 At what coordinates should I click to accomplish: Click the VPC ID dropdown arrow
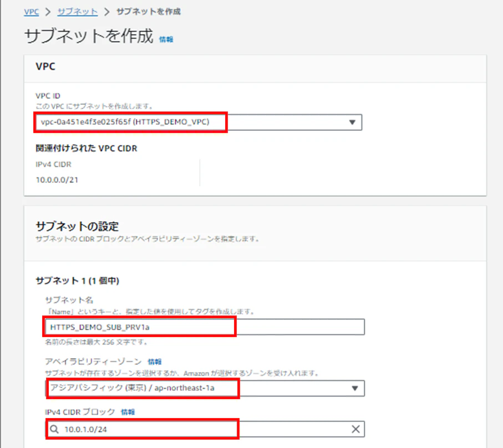point(352,122)
